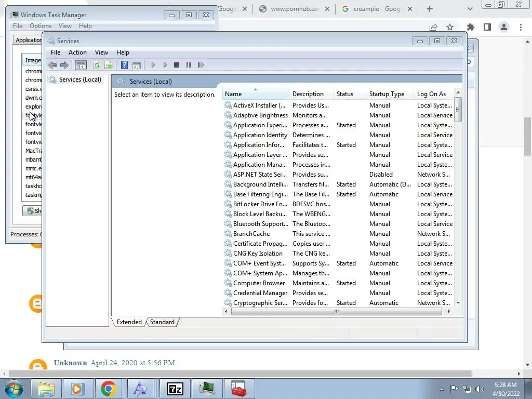Switch to the Extended tab

[129, 322]
